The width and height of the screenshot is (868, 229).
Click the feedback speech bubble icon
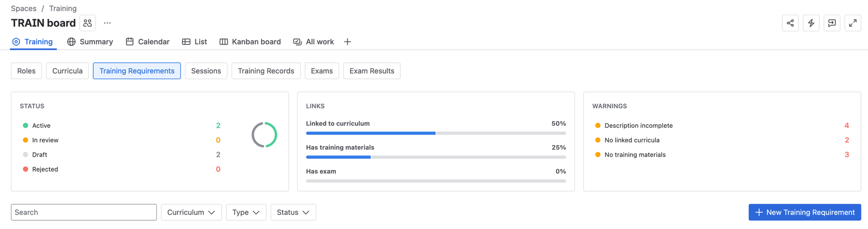(x=832, y=23)
